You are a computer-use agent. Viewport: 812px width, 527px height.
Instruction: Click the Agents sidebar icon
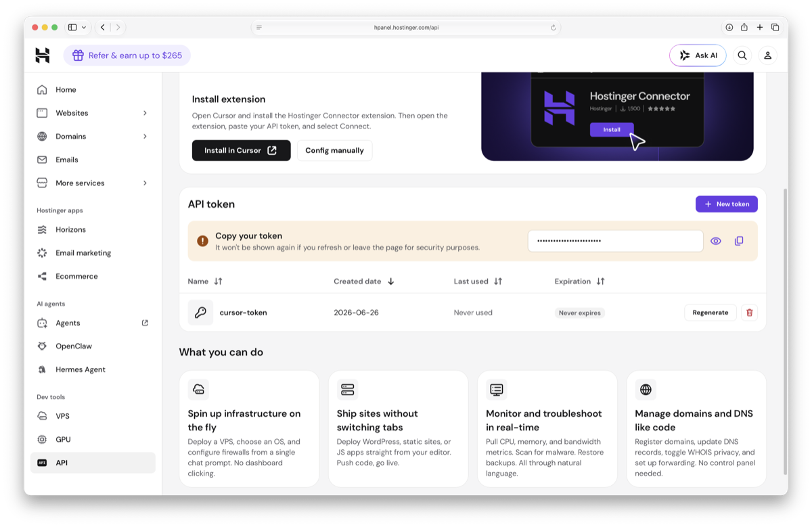[x=42, y=323]
